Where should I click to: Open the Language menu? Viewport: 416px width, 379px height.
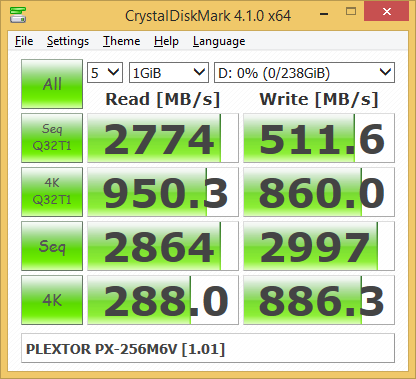(x=219, y=41)
